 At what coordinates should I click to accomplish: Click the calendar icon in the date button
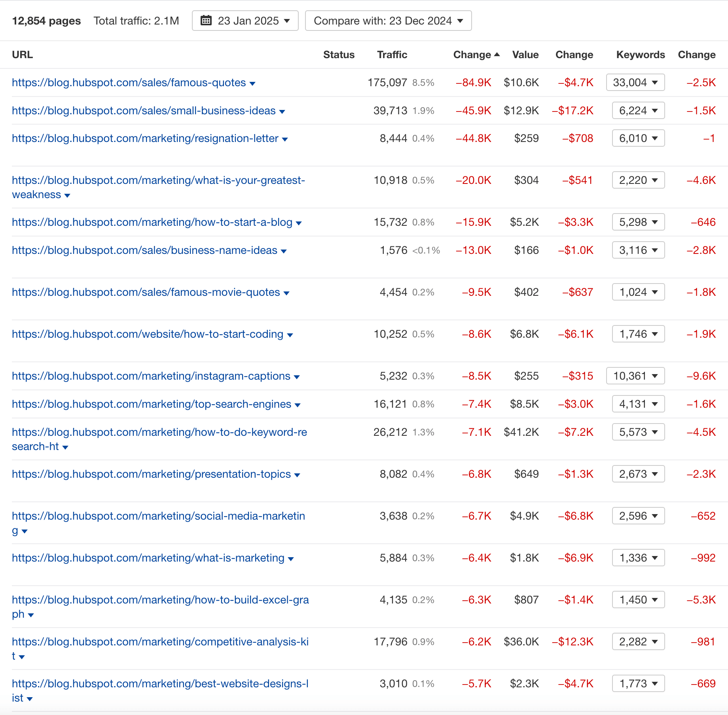(x=206, y=20)
